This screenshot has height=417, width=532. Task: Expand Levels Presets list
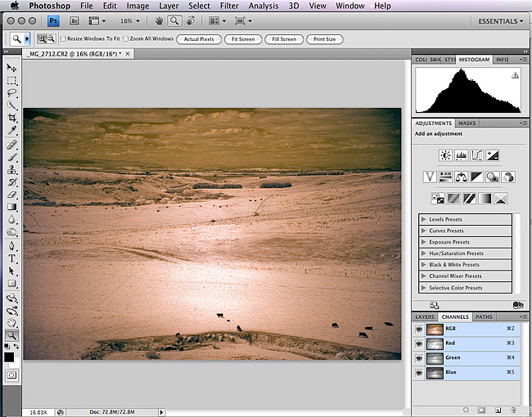point(423,219)
